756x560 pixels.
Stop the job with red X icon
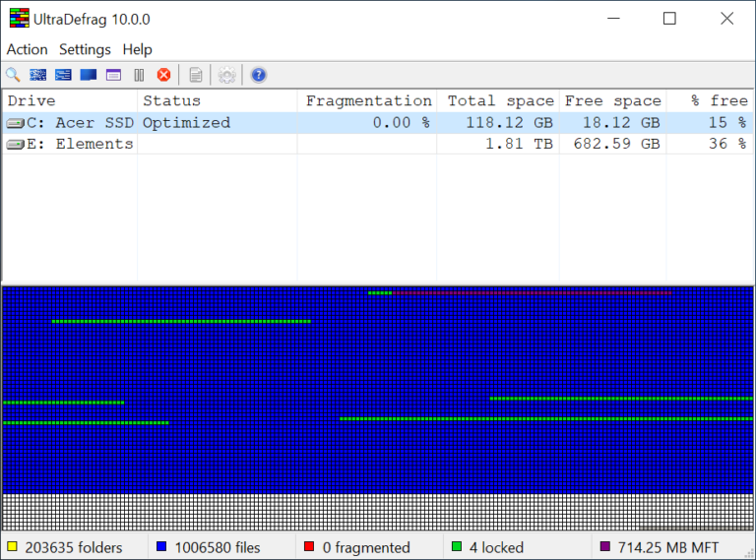tap(164, 75)
